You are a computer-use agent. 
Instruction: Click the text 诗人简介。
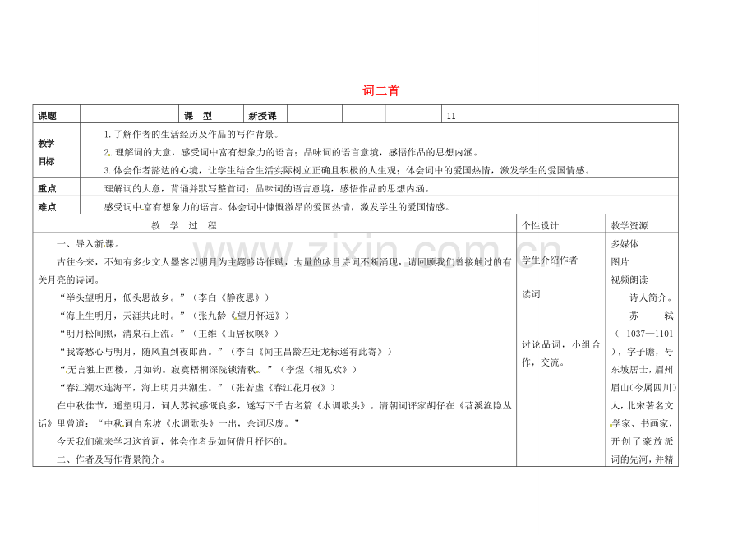[x=652, y=297]
